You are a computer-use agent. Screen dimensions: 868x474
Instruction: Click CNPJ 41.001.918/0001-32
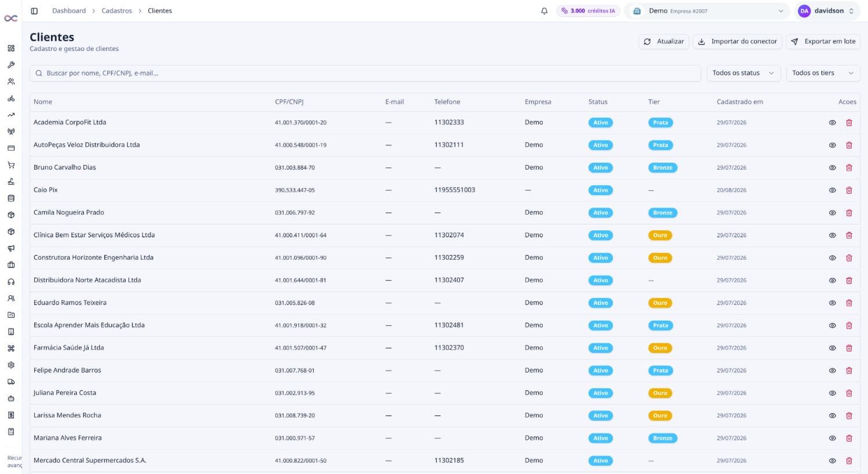(x=300, y=325)
